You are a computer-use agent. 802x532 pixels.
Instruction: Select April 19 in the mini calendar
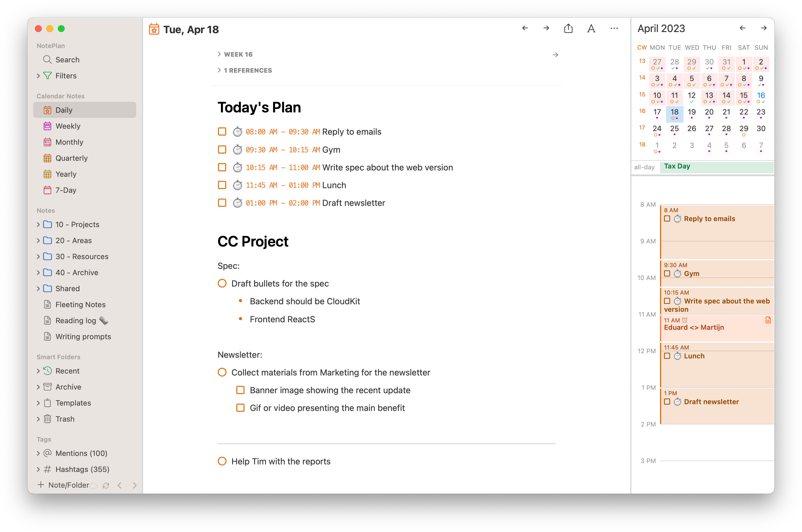pos(692,112)
